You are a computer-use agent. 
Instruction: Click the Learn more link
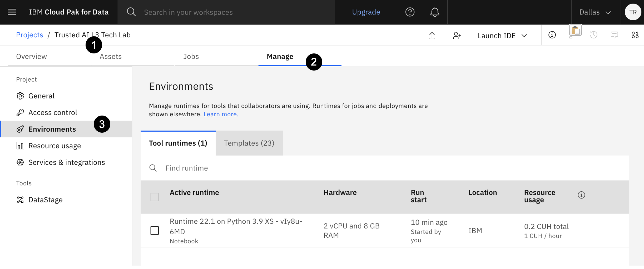tap(221, 114)
